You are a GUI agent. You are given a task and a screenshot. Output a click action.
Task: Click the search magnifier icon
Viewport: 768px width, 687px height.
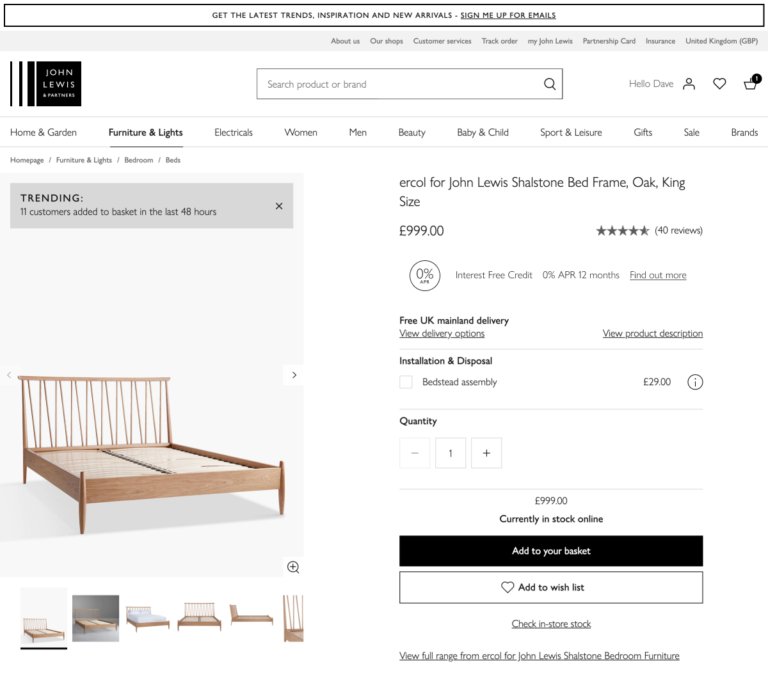pos(550,84)
